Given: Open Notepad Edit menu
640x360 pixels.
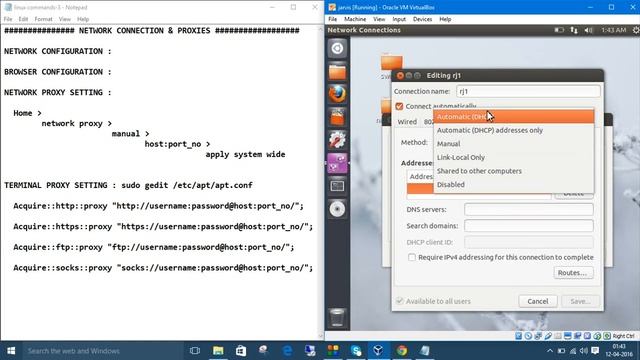Looking at the screenshot, I should pos(23,19).
